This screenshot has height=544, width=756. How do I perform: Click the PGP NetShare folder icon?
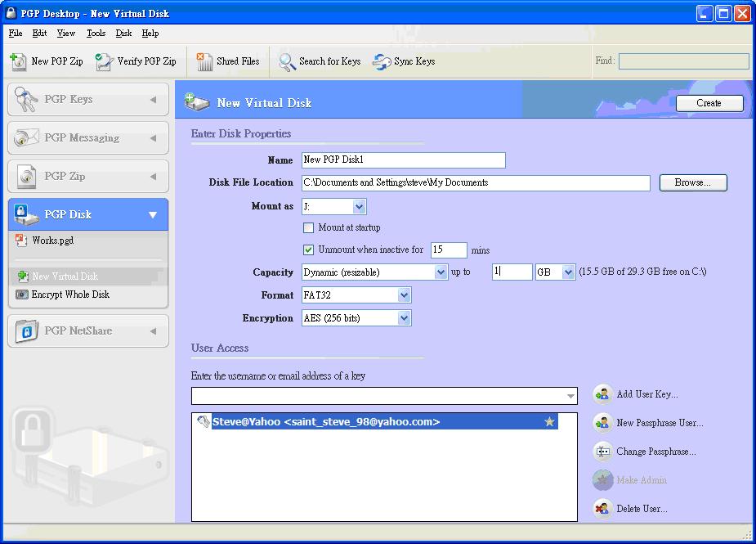pyautogui.click(x=26, y=331)
